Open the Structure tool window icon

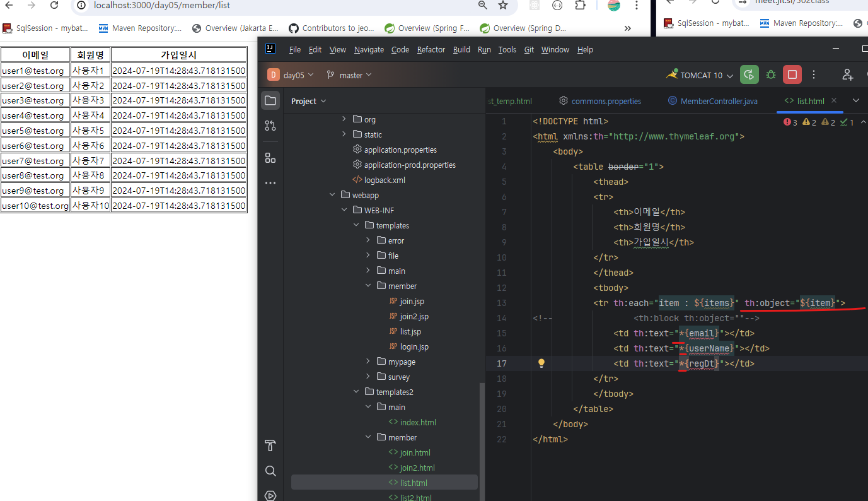[x=270, y=158]
